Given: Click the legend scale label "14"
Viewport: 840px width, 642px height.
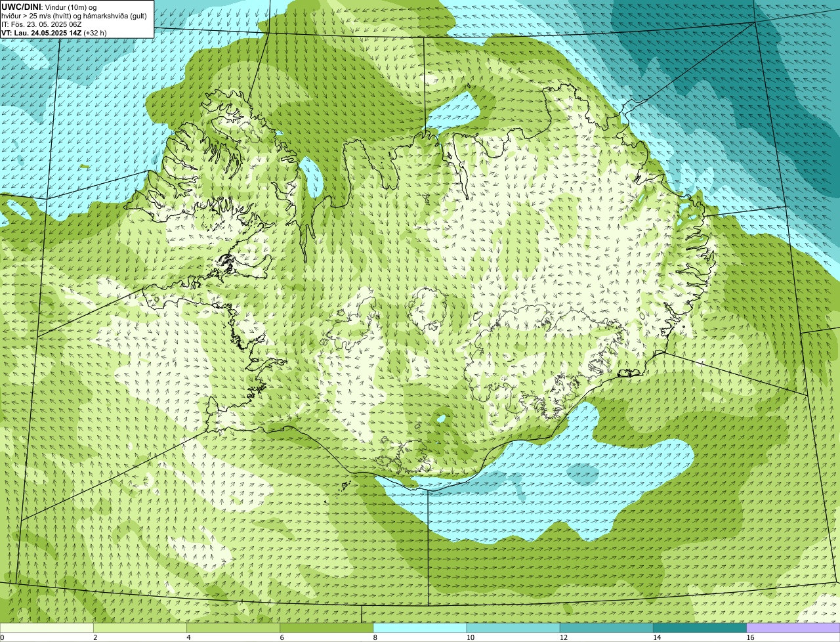Looking at the screenshot, I should pos(657,637).
